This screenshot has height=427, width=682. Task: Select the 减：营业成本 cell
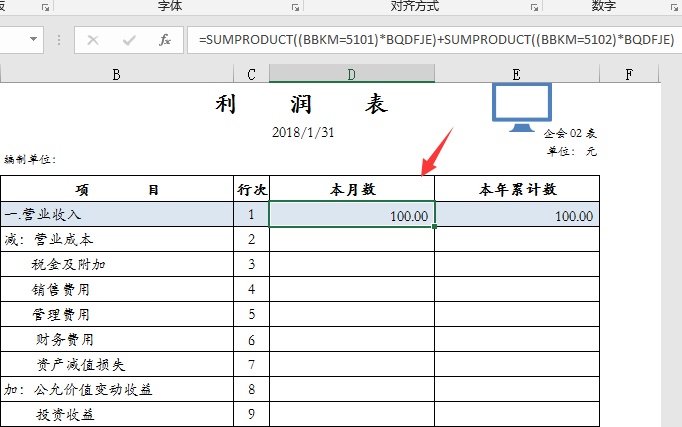pyautogui.click(x=117, y=239)
